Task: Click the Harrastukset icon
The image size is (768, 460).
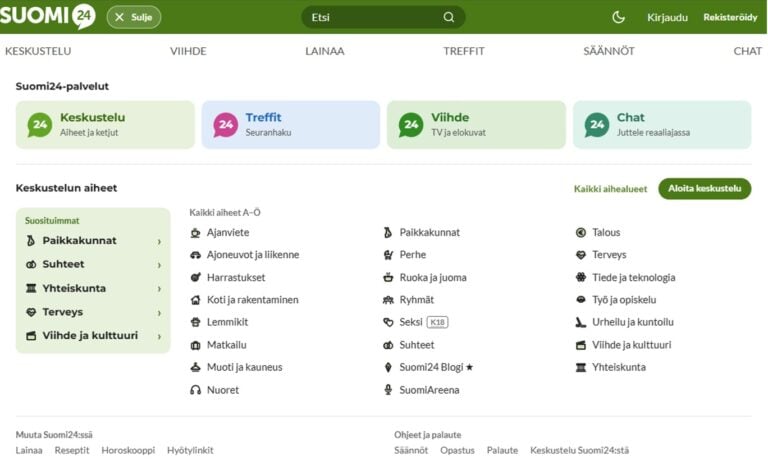Action: pyautogui.click(x=195, y=277)
